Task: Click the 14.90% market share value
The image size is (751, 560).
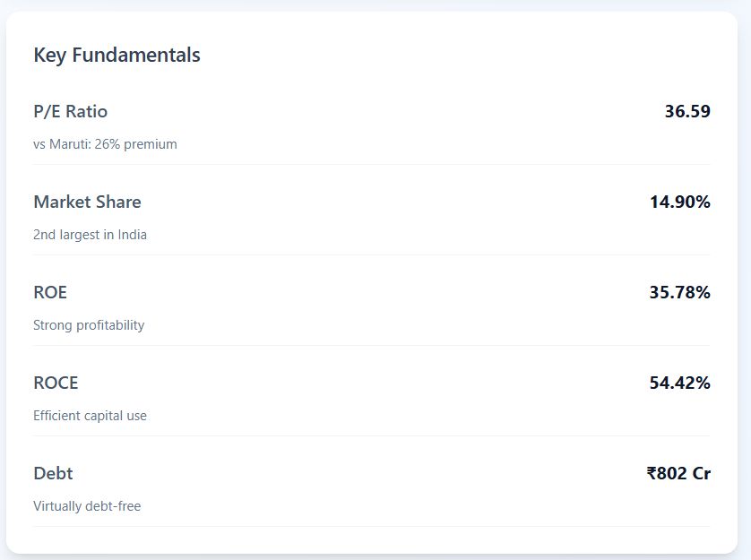Action: coord(680,202)
